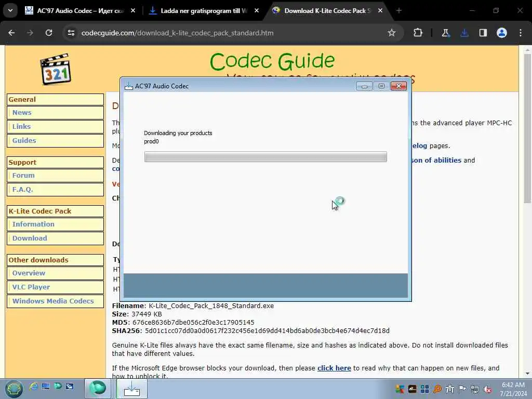Switch to the Ladda ner gratisprogram tab
Image resolution: width=532 pixels, height=399 pixels.
click(x=204, y=11)
